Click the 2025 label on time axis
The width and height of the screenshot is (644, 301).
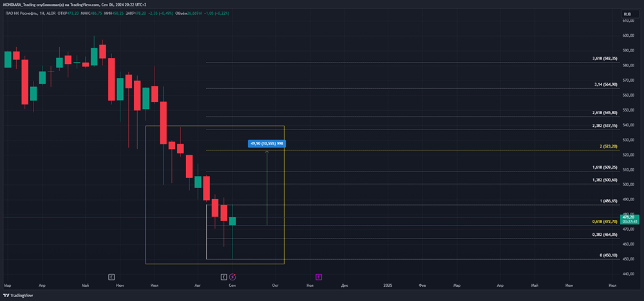point(388,285)
